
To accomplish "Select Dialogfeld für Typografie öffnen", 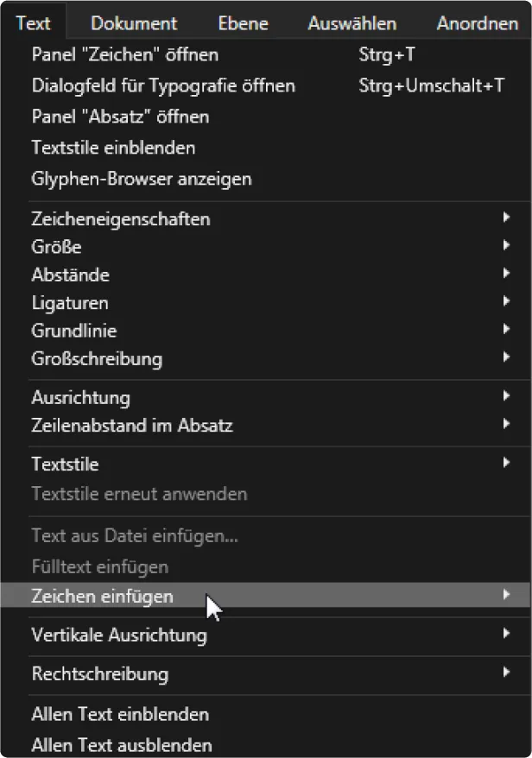I will click(x=163, y=86).
